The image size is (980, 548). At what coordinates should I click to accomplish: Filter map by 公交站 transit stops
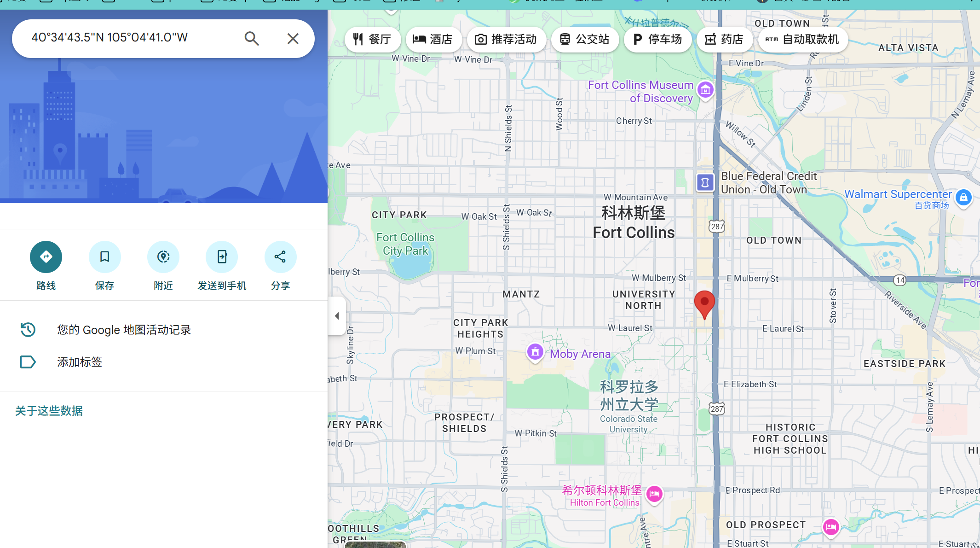coord(585,40)
